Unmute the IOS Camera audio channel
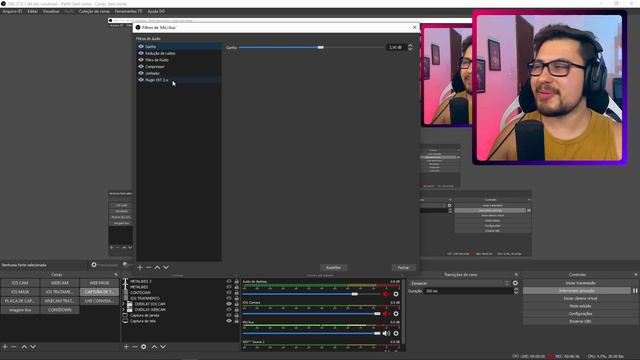 coord(386,313)
